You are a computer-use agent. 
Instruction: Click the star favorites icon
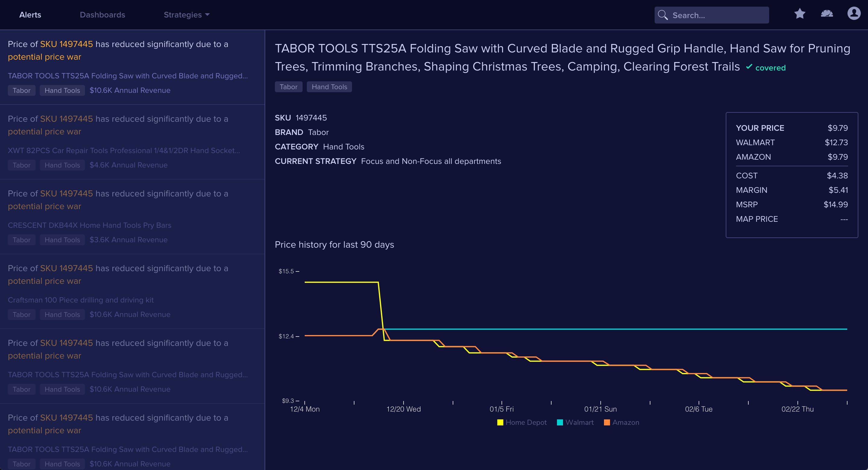pyautogui.click(x=800, y=14)
